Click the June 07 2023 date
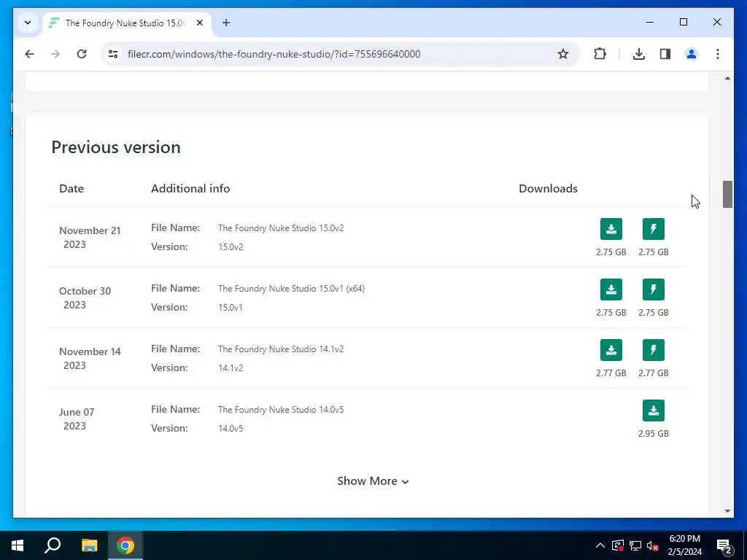This screenshot has height=560, width=747. [x=76, y=419]
